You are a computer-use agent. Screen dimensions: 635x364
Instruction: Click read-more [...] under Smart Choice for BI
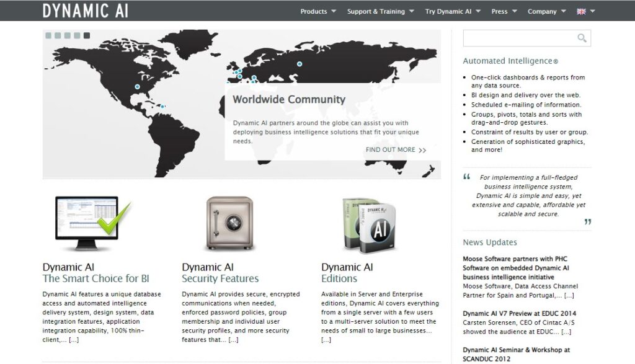(74, 340)
